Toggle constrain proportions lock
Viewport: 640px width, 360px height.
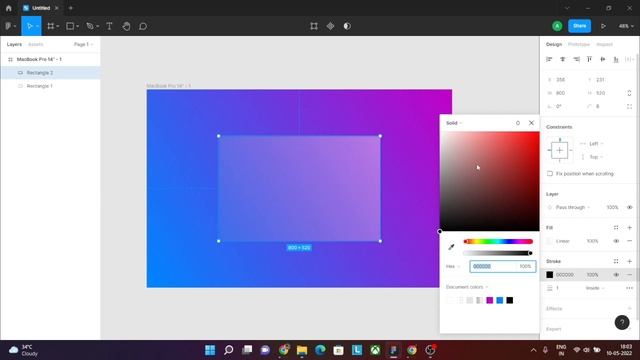(x=629, y=93)
